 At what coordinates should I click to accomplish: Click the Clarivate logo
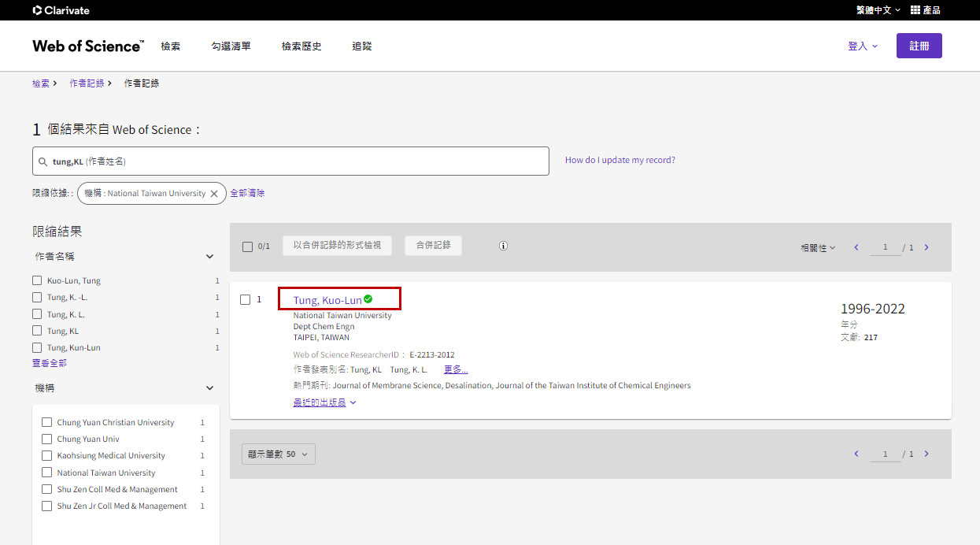(61, 10)
